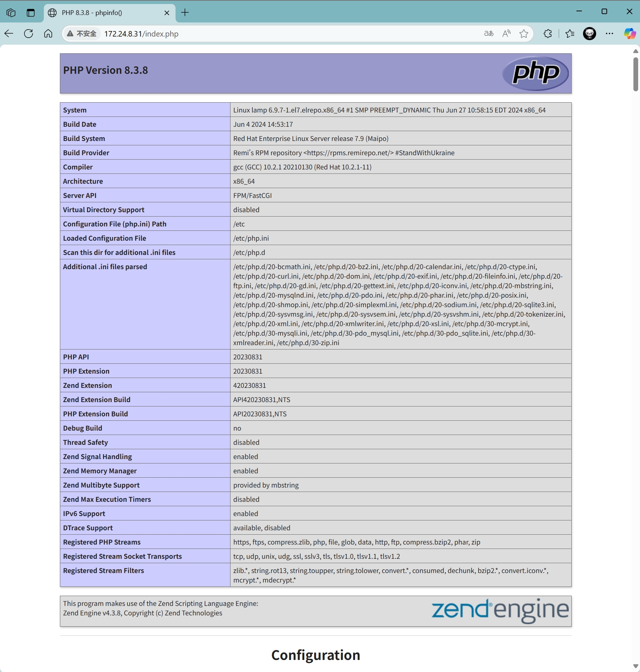This screenshot has width=640, height=672.
Task: Go to the browser home page
Action: point(48,34)
